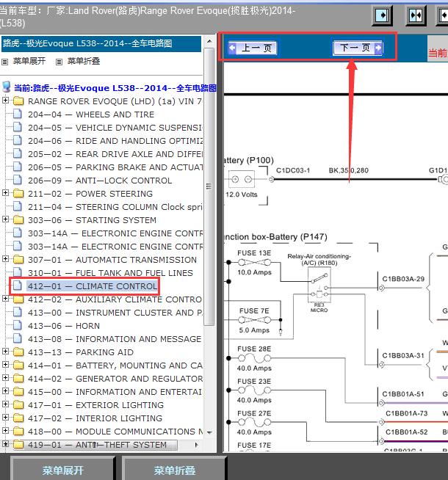Open second 303-14A ELECTRONIC ENGINE CONTROL entry
Viewport: 448px width, 480px height.
pos(115,247)
